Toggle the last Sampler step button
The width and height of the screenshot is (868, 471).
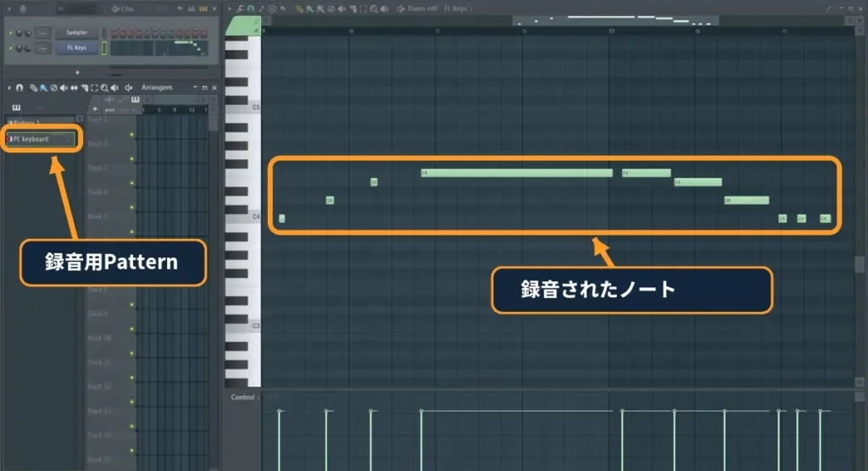coord(203,33)
